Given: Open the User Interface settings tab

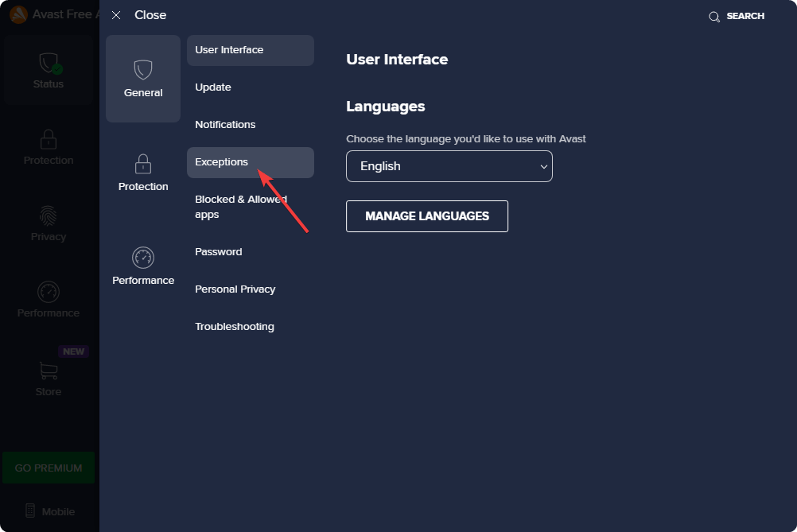Looking at the screenshot, I should point(250,50).
